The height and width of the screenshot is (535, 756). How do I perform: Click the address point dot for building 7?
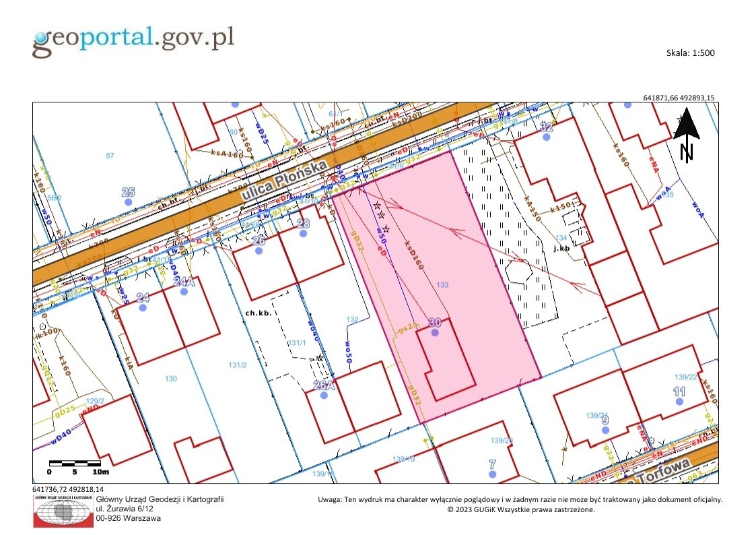[x=492, y=474]
